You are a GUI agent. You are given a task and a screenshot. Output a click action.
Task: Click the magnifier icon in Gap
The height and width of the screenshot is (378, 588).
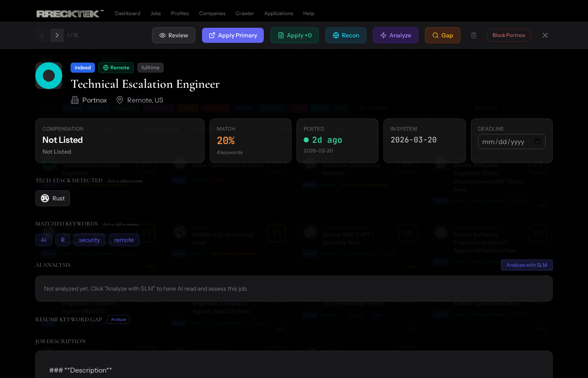[x=436, y=35]
